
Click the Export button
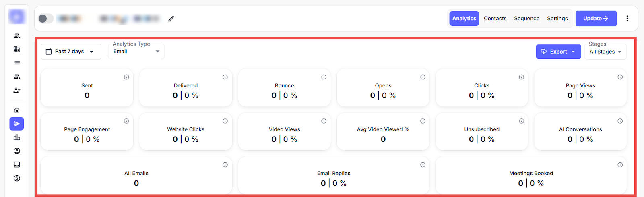[x=558, y=52]
